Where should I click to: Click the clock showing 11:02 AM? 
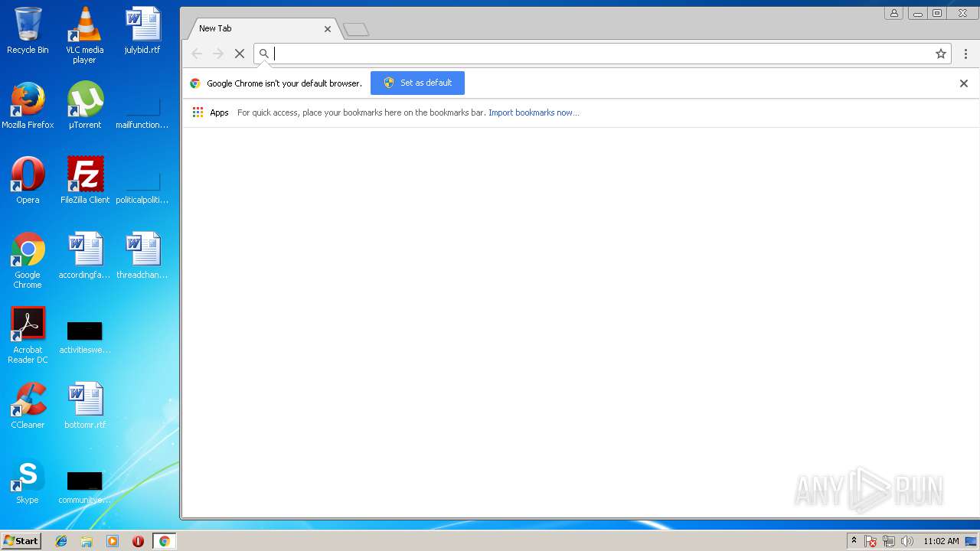click(941, 541)
